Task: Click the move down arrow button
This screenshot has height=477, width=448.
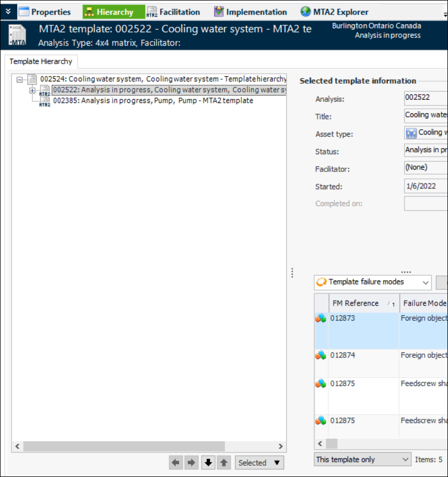Action: [x=208, y=462]
